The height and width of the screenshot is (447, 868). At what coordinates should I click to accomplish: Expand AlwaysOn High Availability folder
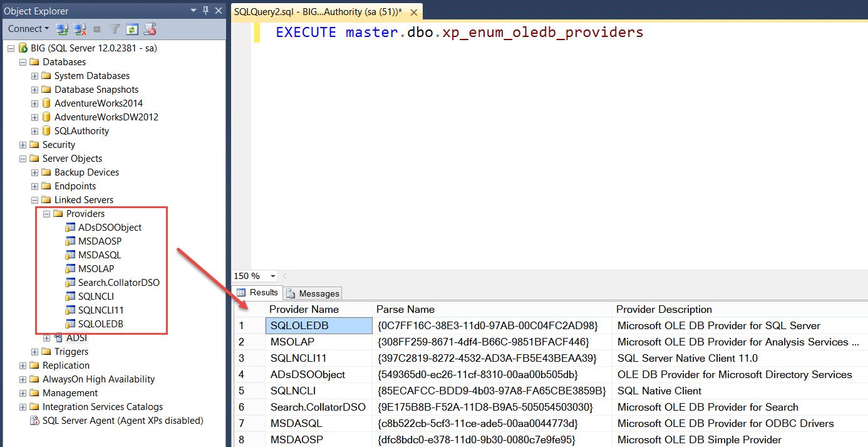point(23,379)
